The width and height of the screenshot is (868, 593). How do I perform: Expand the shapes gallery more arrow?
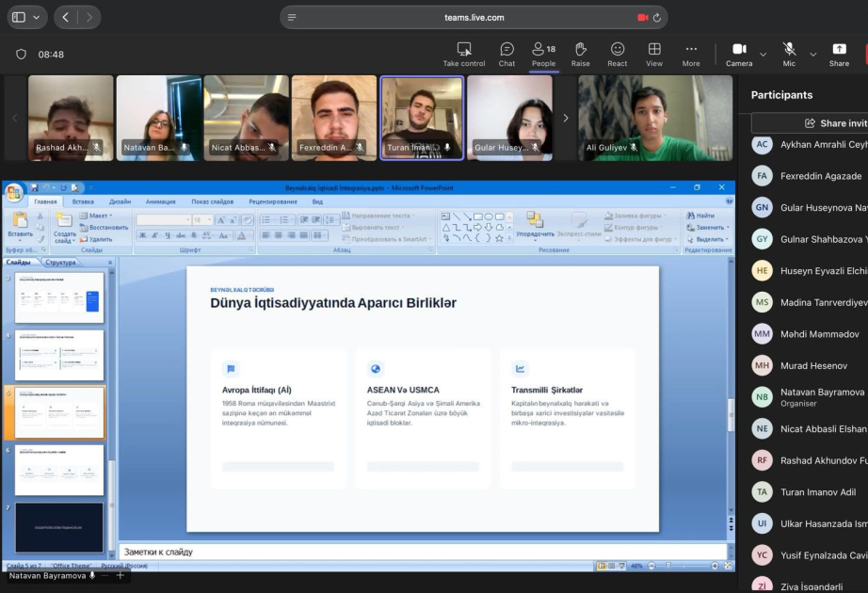point(510,238)
